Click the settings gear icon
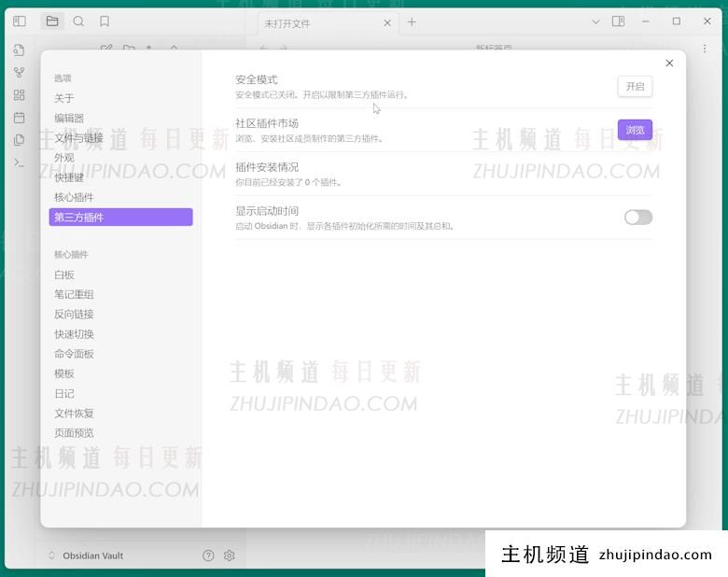 point(230,556)
